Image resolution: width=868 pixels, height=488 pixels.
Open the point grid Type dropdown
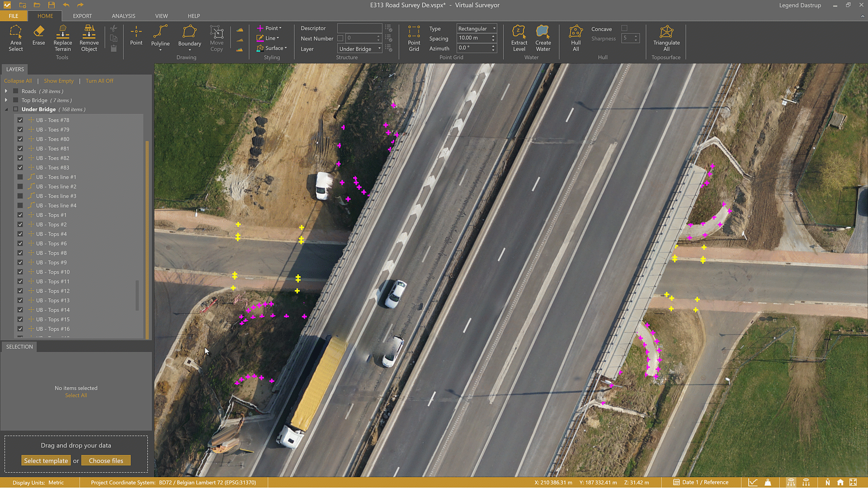tap(493, 28)
